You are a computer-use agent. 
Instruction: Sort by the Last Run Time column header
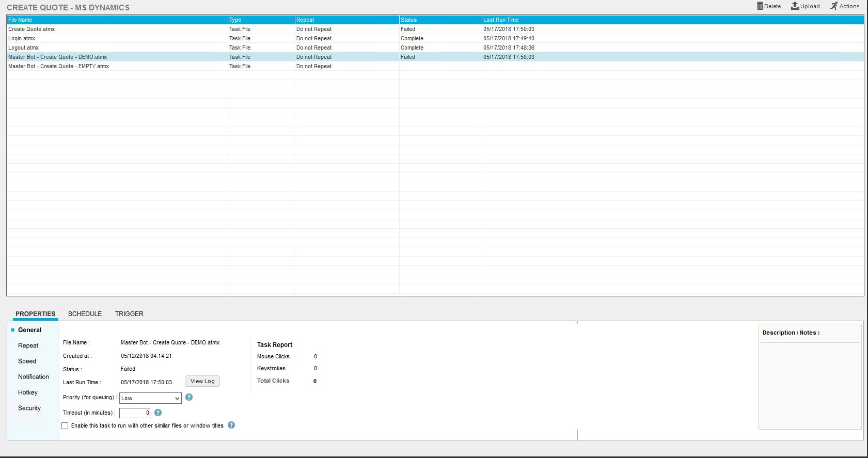pos(673,20)
